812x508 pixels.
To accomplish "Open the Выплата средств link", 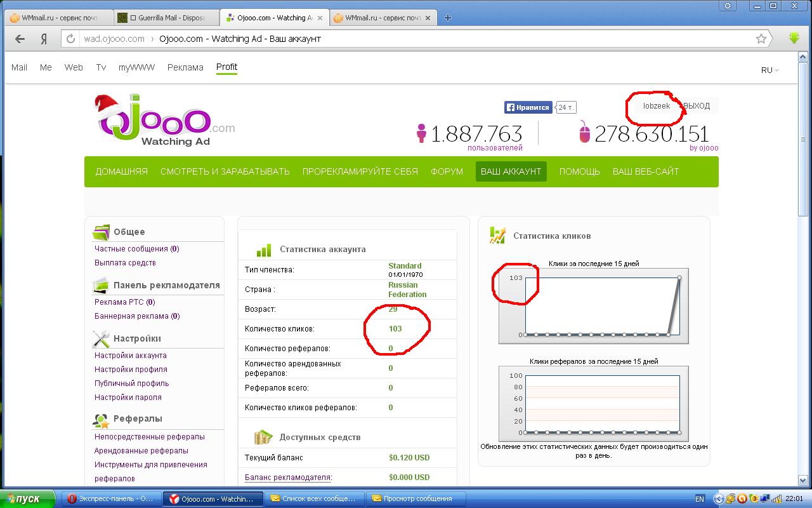I will (125, 263).
